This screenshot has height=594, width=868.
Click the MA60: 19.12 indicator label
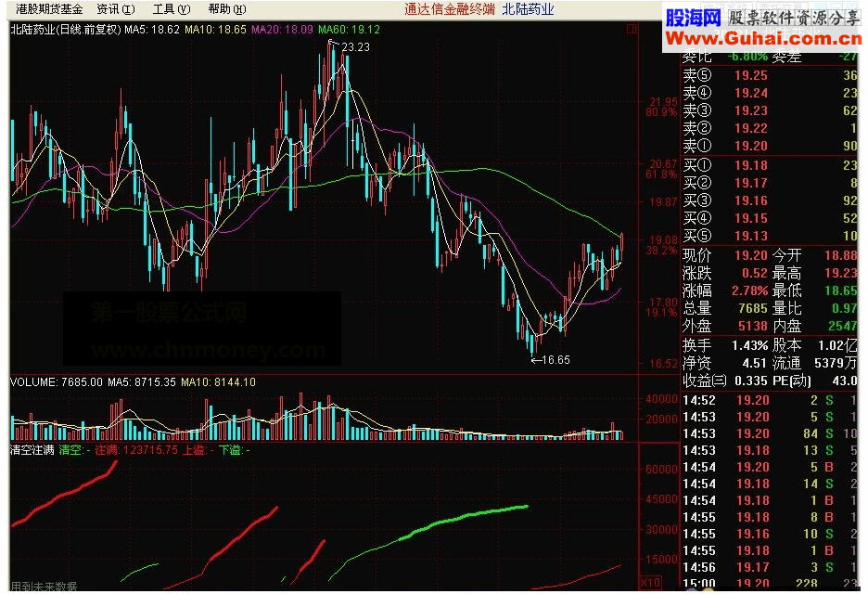click(x=349, y=30)
